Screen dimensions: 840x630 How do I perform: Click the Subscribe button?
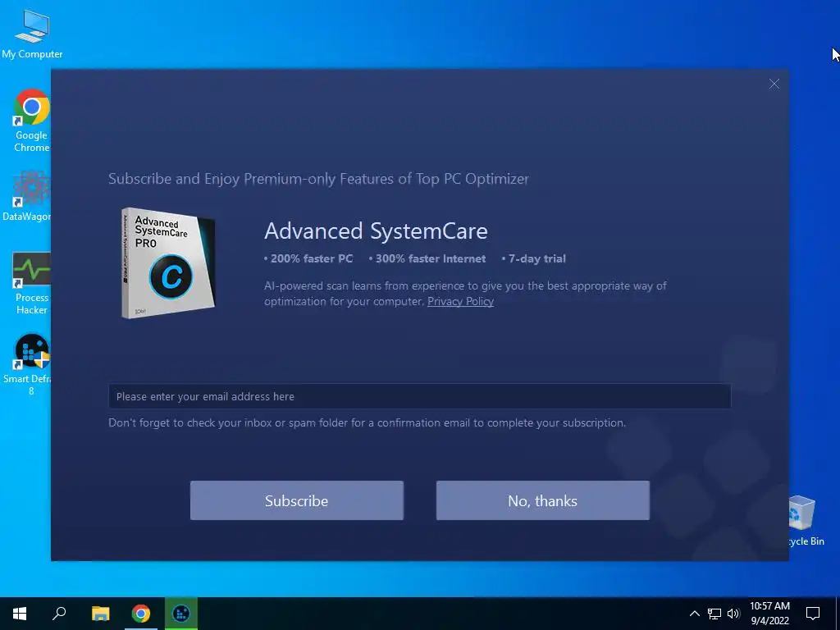click(296, 500)
